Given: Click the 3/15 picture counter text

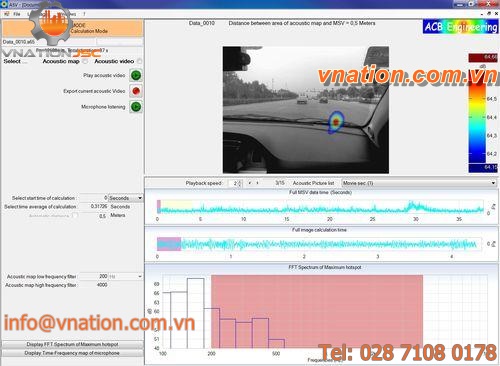Looking at the screenshot, I should click(280, 183).
